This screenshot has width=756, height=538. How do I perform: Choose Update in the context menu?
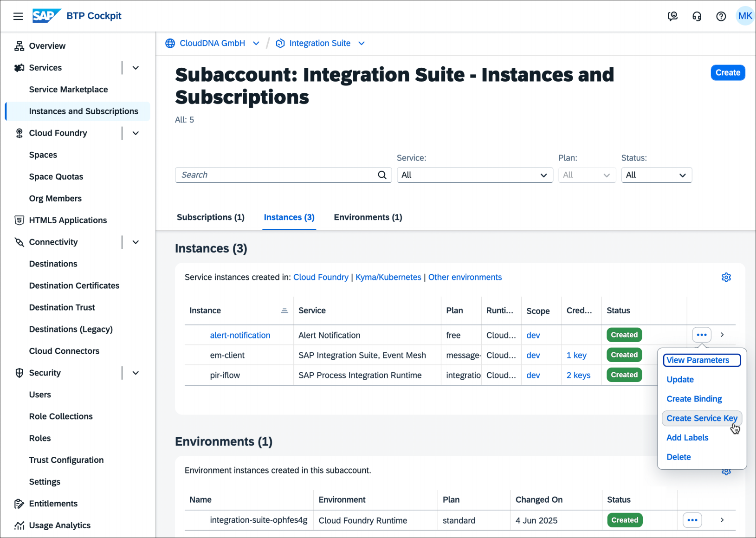[x=680, y=380]
